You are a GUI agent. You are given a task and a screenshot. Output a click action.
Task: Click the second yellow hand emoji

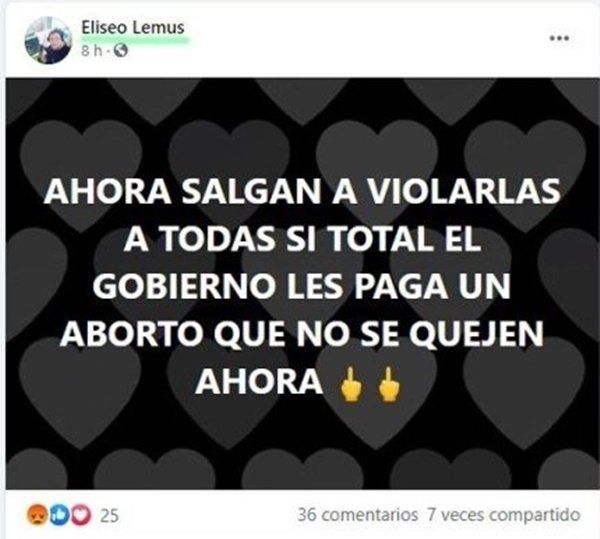point(389,384)
